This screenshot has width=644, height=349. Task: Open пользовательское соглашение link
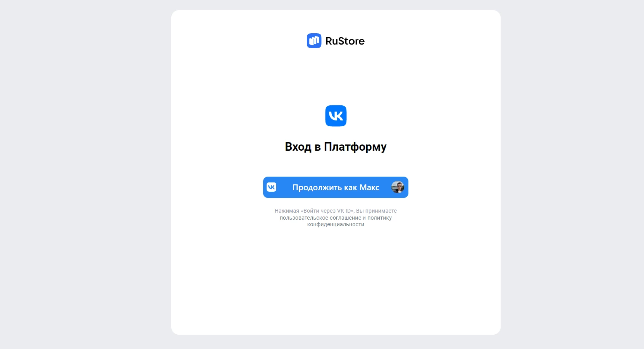pos(320,218)
